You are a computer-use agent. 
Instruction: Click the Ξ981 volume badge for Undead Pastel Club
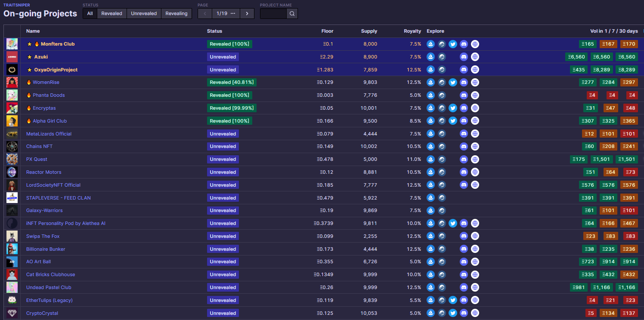click(x=579, y=287)
